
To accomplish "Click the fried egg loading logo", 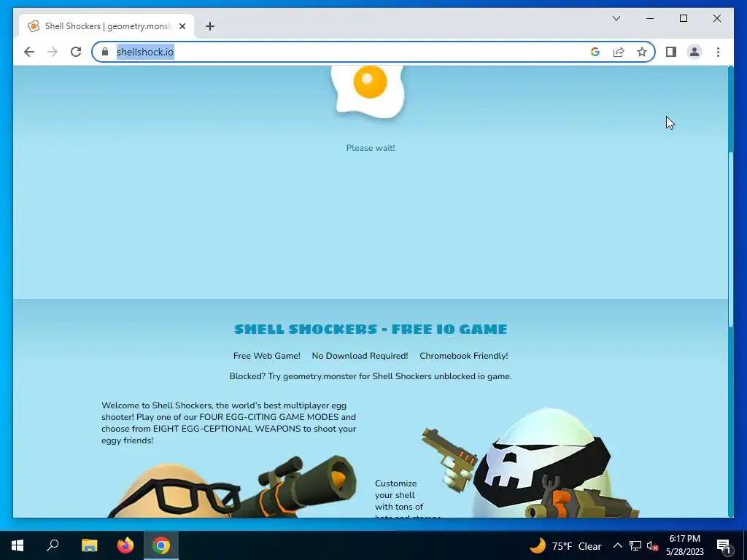I will (x=370, y=90).
